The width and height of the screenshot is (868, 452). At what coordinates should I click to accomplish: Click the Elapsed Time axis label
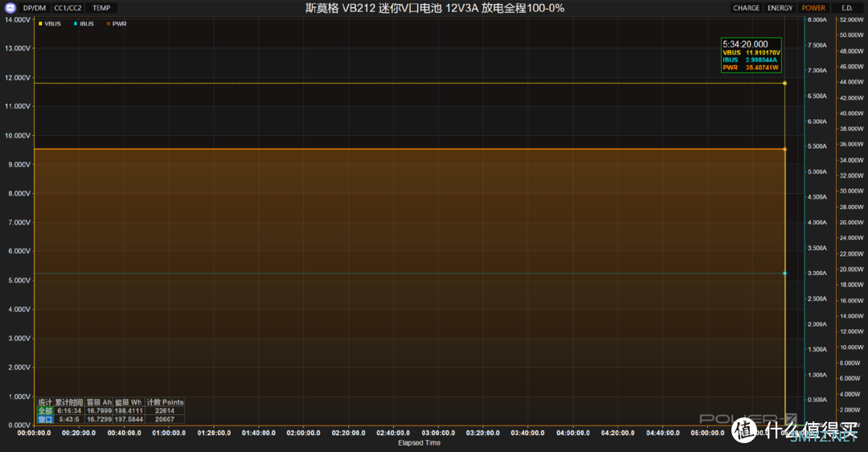pyautogui.click(x=419, y=442)
